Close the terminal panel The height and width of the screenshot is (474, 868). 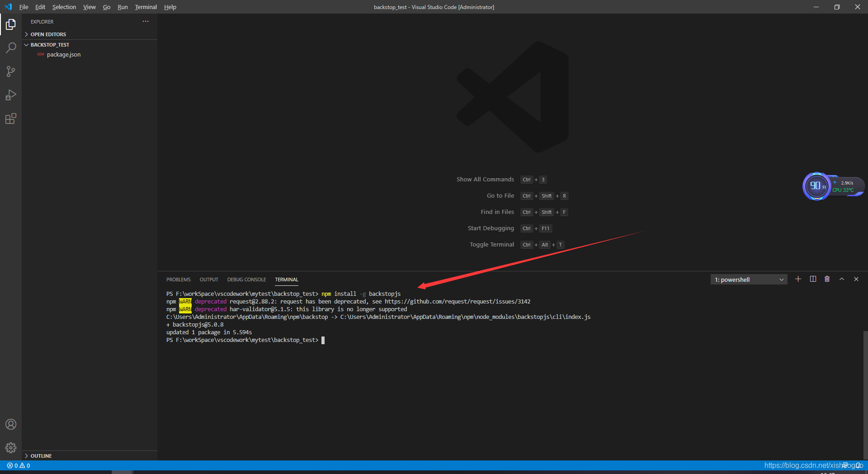point(856,279)
